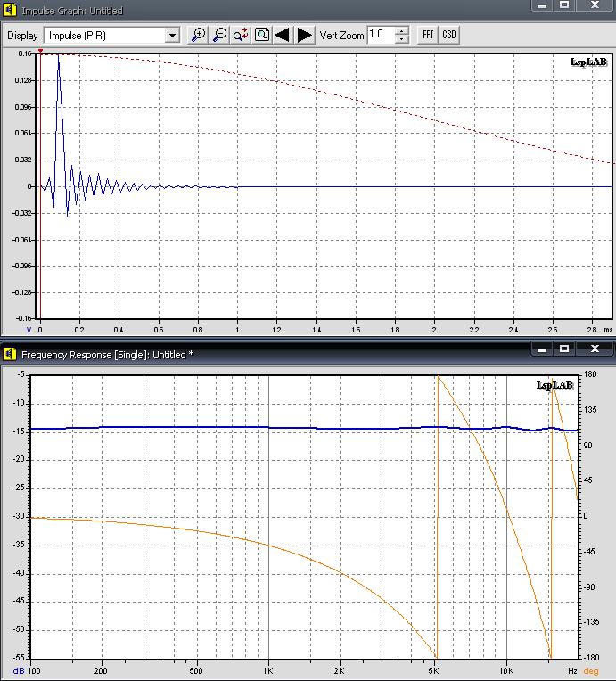Minimize the Frequency Response window

pyautogui.click(x=542, y=349)
